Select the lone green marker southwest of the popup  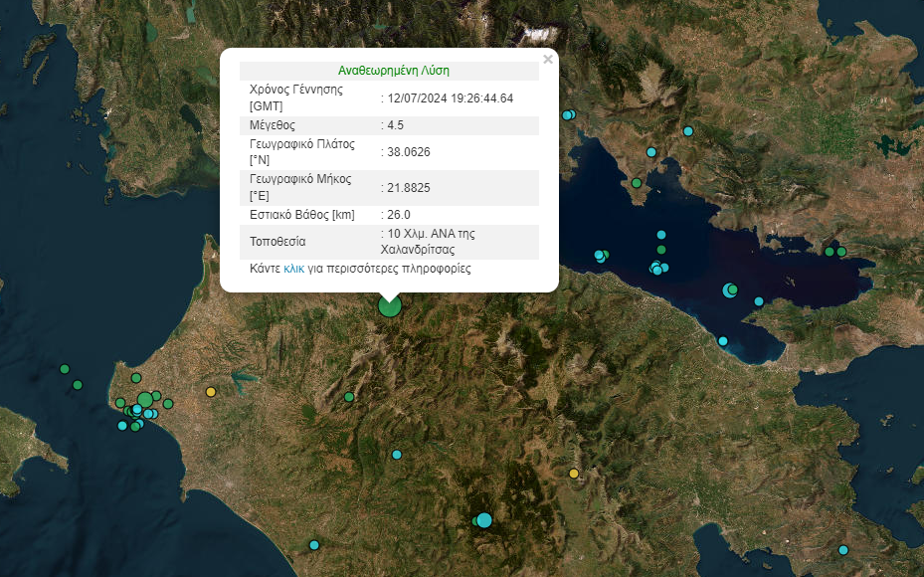click(349, 397)
